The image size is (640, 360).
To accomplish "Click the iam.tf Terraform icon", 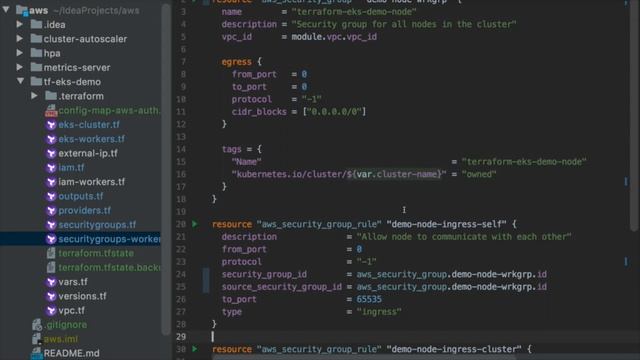I will tap(51, 168).
